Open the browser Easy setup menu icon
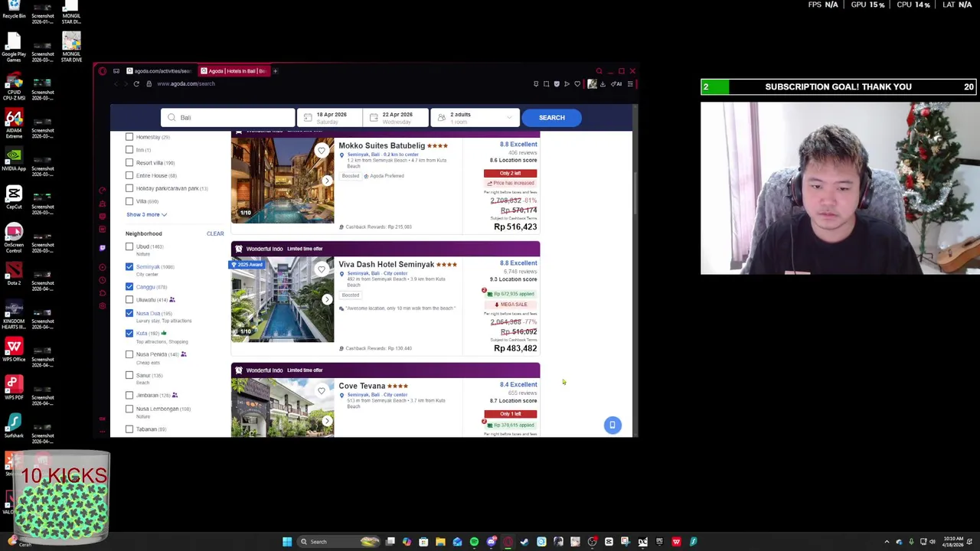 pos(630,84)
